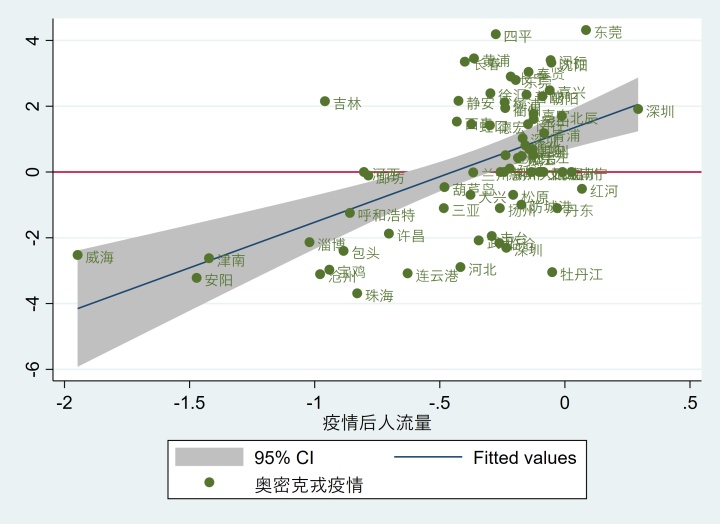
Task: Click the gray 95% CI legend swatch
Action: (x=209, y=457)
